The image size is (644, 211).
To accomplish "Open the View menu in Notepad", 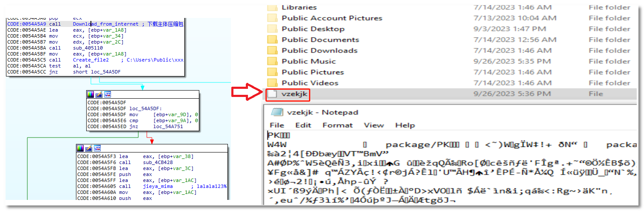I will click(373, 125).
